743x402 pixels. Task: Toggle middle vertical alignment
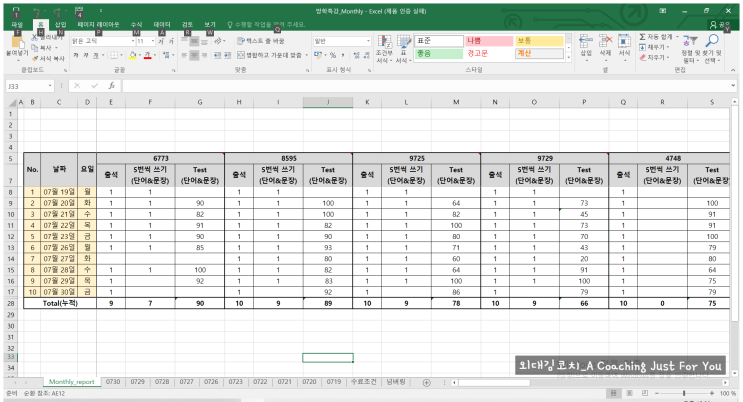pos(194,41)
